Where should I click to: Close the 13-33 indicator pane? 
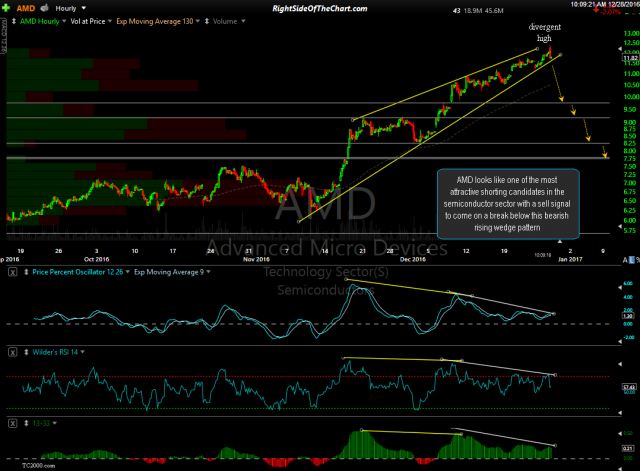point(13,423)
